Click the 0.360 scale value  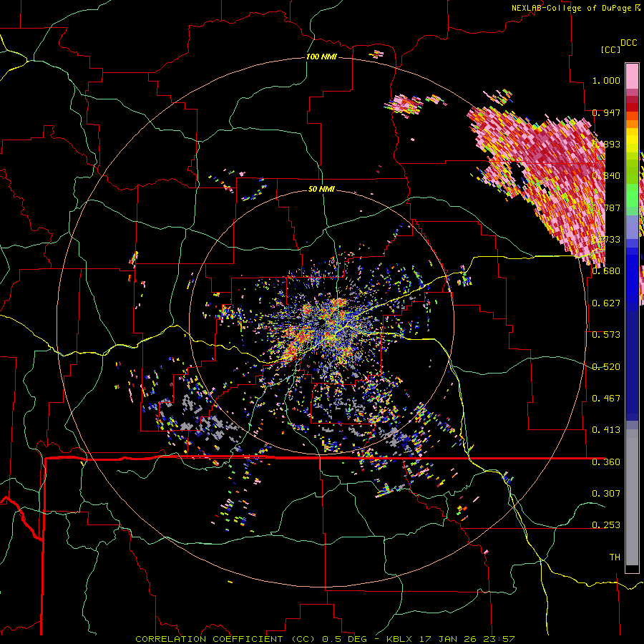(x=606, y=462)
